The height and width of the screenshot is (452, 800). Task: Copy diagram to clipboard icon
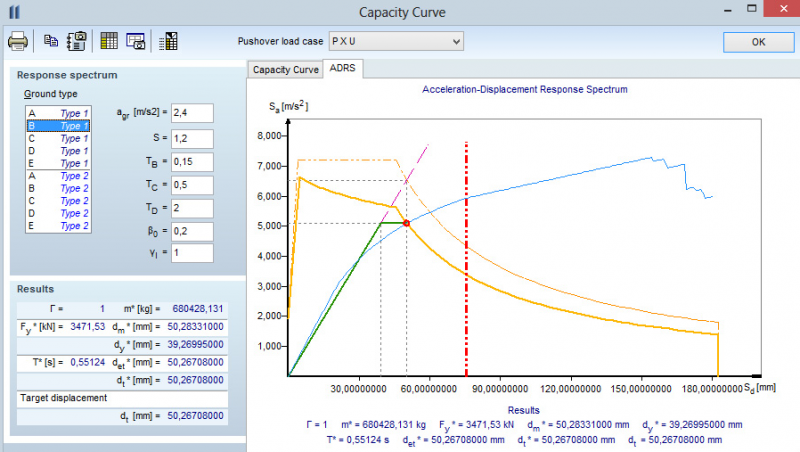[x=51, y=41]
